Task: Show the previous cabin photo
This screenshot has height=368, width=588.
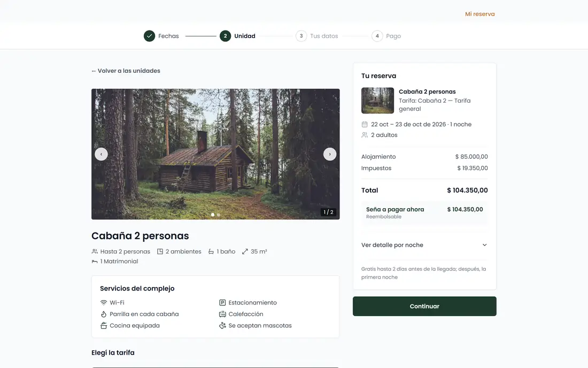Action: (x=101, y=154)
